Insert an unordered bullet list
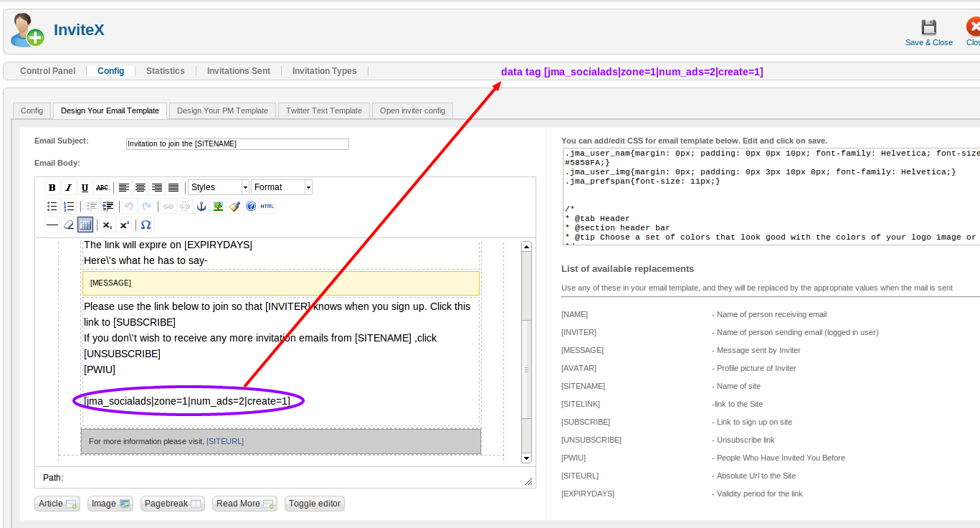This screenshot has width=980, height=528. pyautogui.click(x=52, y=207)
